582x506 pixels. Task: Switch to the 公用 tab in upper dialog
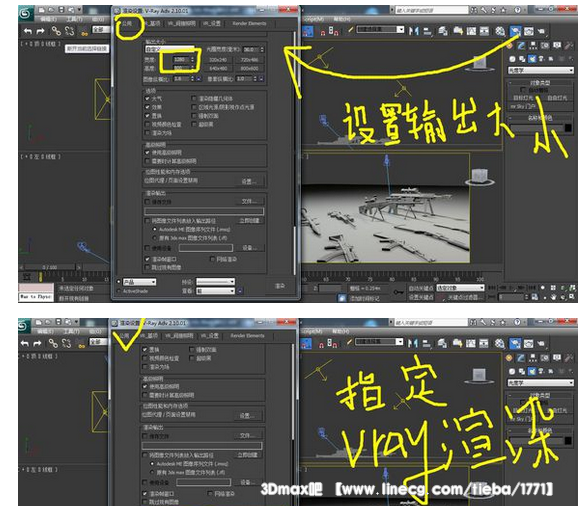coord(127,23)
